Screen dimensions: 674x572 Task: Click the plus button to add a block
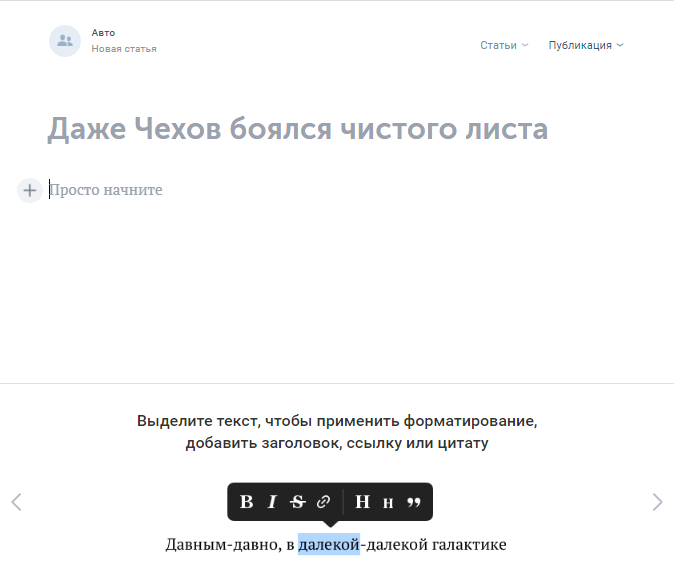tap(30, 190)
